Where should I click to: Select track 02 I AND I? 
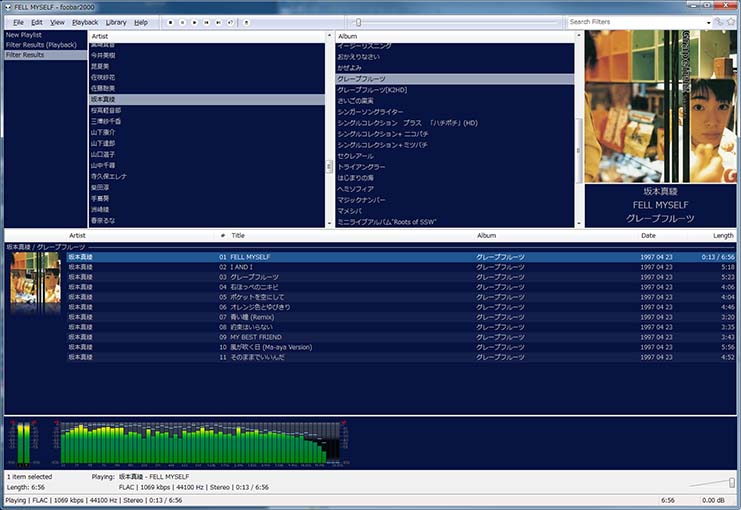(x=401, y=267)
